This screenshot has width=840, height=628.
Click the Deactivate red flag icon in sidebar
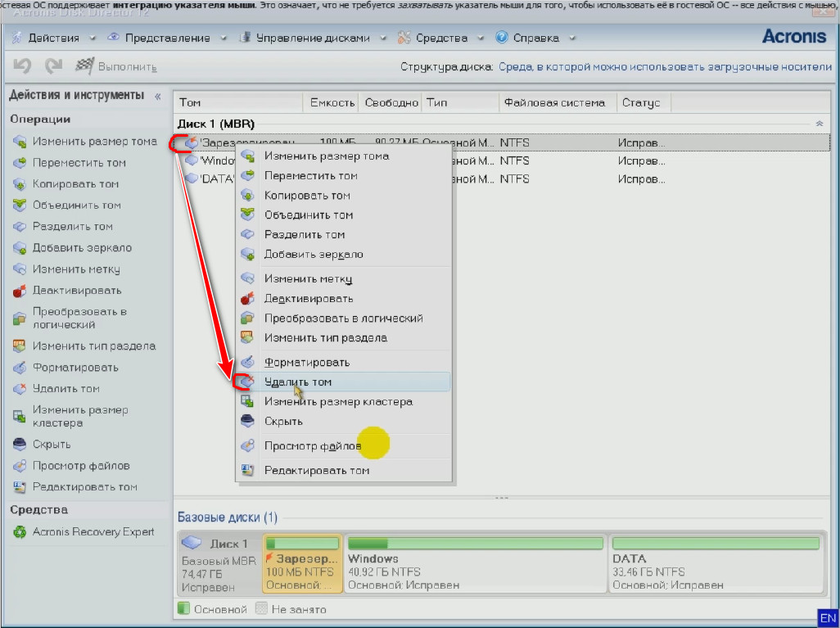coord(19,291)
